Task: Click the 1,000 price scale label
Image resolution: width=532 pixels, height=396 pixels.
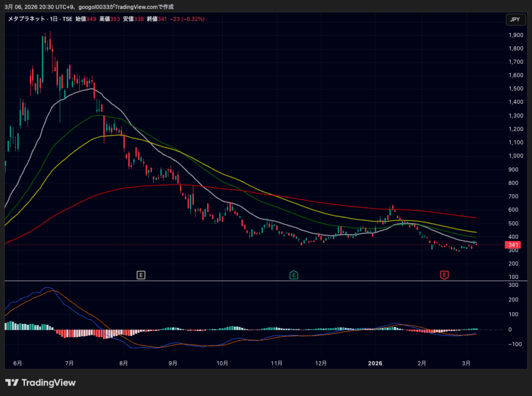Action: [515, 156]
